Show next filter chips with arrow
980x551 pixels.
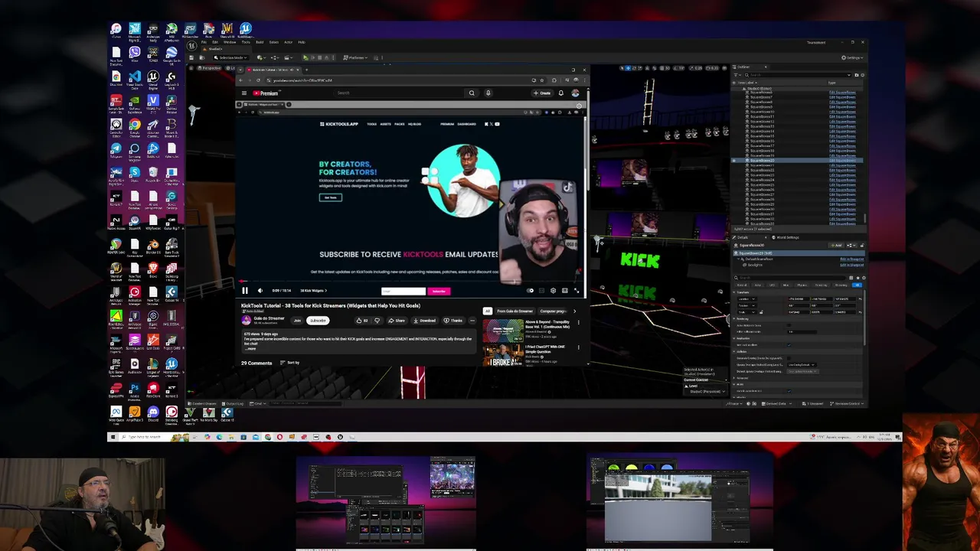tap(575, 311)
